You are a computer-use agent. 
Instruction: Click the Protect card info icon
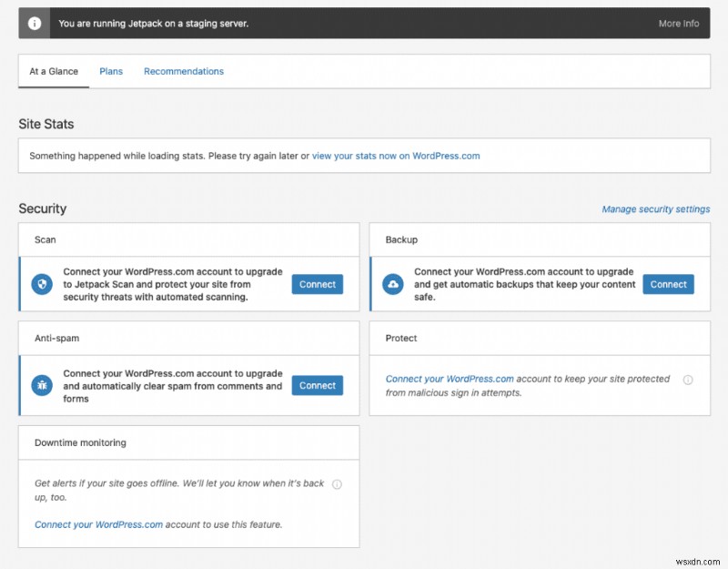pos(688,380)
